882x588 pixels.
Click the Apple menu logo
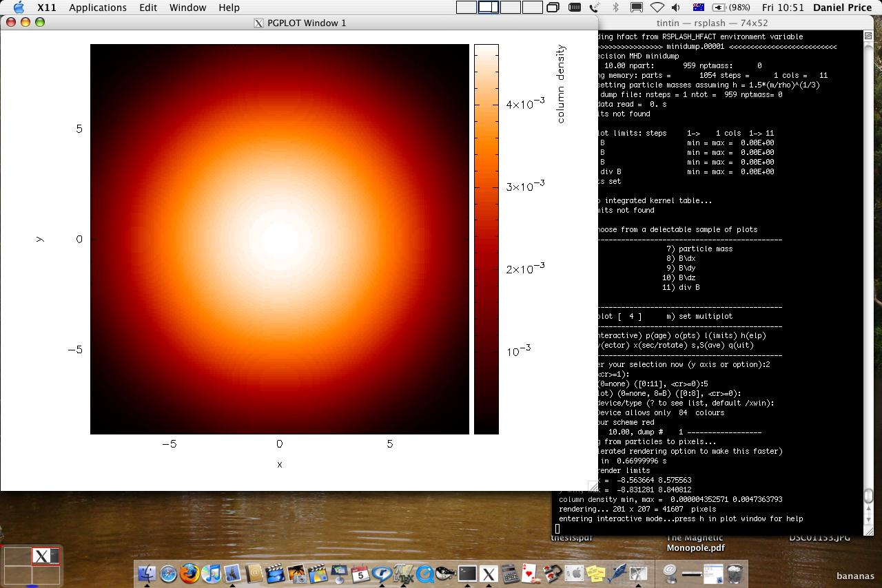(x=19, y=8)
